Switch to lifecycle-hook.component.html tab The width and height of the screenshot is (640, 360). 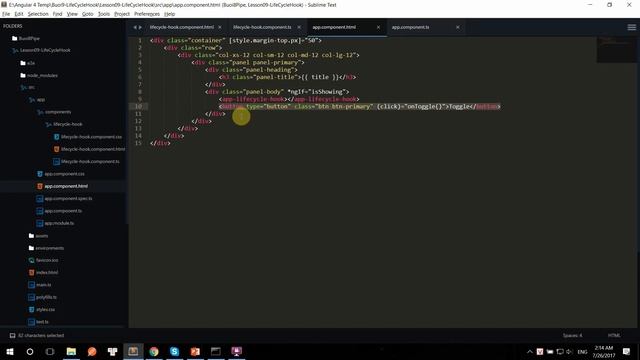(x=182, y=27)
